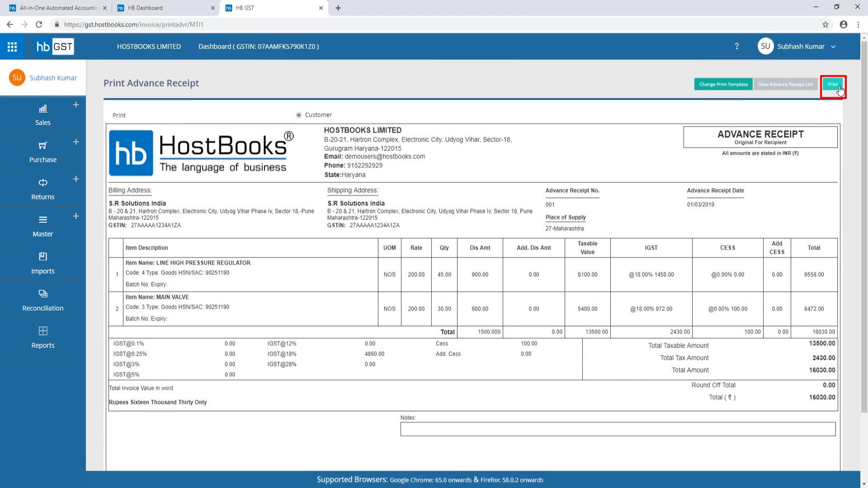Click the Advance Receipt No. 001 value
Image resolution: width=868 pixels, height=488 pixels.
click(x=550, y=205)
